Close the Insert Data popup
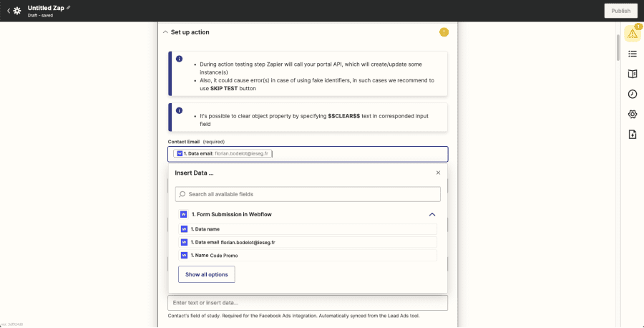The image size is (644, 328). [438, 173]
